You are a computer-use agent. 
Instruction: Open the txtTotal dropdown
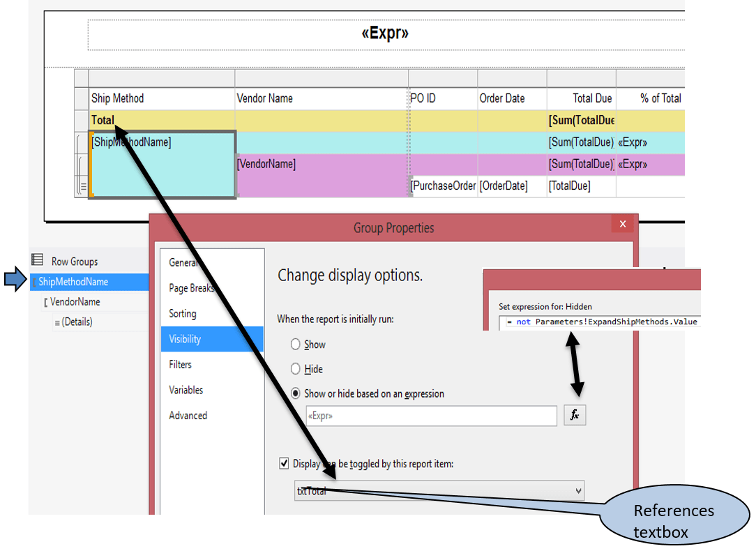[578, 490]
